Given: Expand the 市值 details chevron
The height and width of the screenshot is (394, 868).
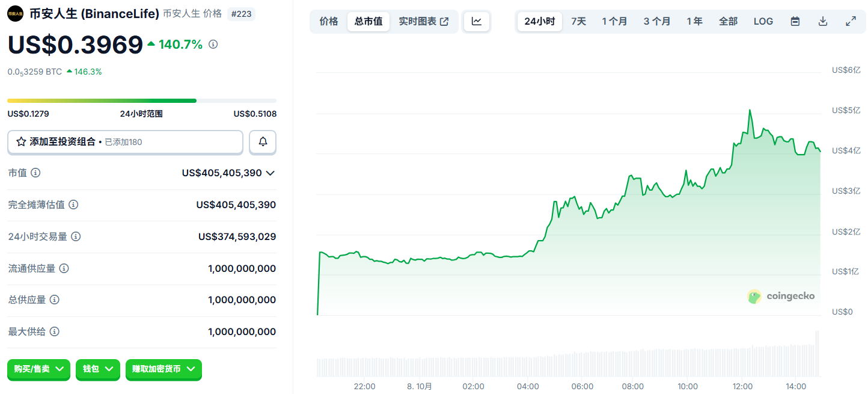Looking at the screenshot, I should [x=270, y=173].
